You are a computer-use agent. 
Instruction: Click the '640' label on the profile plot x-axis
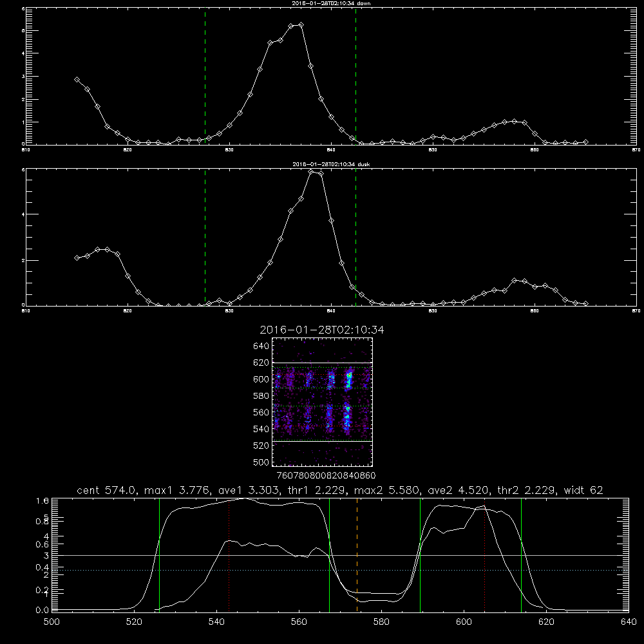click(629, 622)
